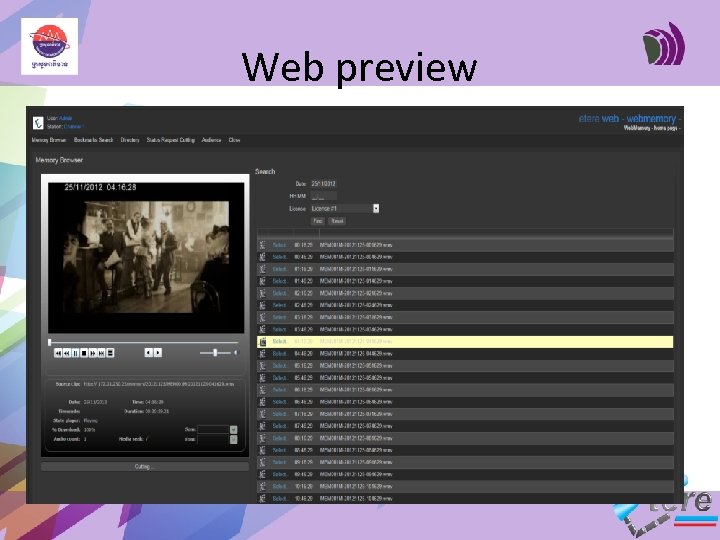Open the Status Request Cutting menu

[x=170, y=140]
